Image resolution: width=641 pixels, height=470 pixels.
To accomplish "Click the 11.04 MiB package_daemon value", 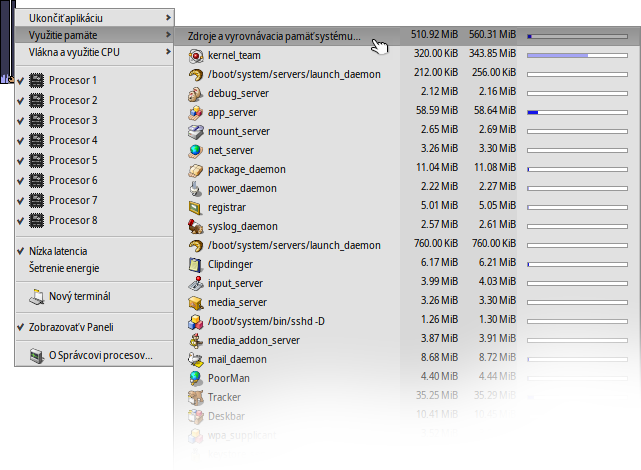I will 437,168.
